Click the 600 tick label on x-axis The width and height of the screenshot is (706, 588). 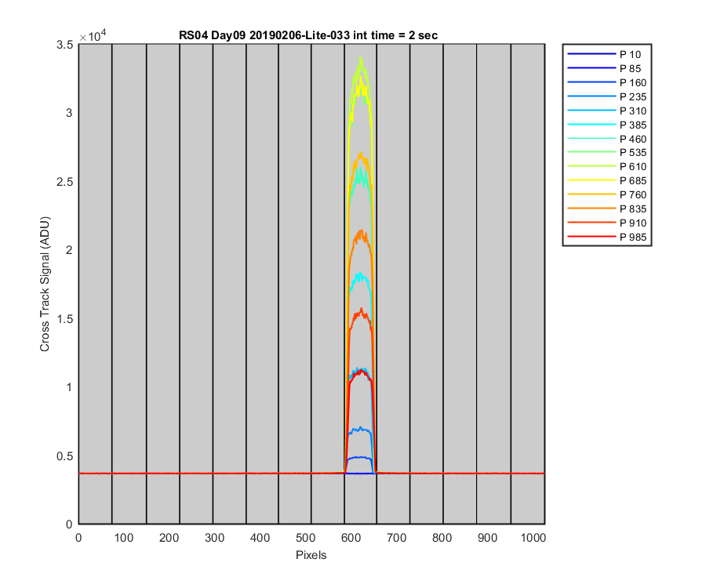point(351,538)
